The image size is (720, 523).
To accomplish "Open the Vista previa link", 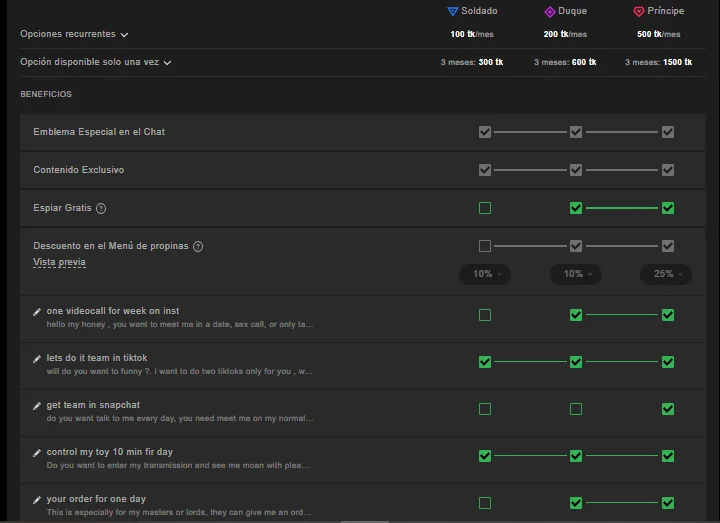I will 59,262.
